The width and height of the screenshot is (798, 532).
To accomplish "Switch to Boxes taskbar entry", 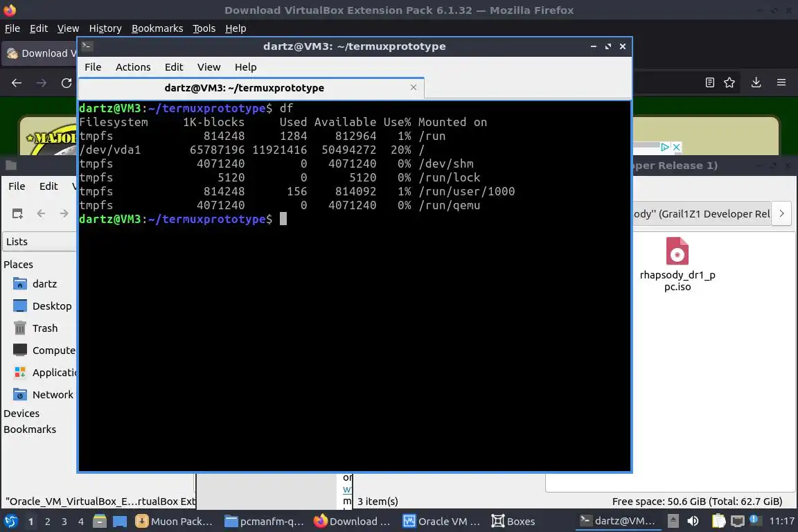I will click(513, 522).
